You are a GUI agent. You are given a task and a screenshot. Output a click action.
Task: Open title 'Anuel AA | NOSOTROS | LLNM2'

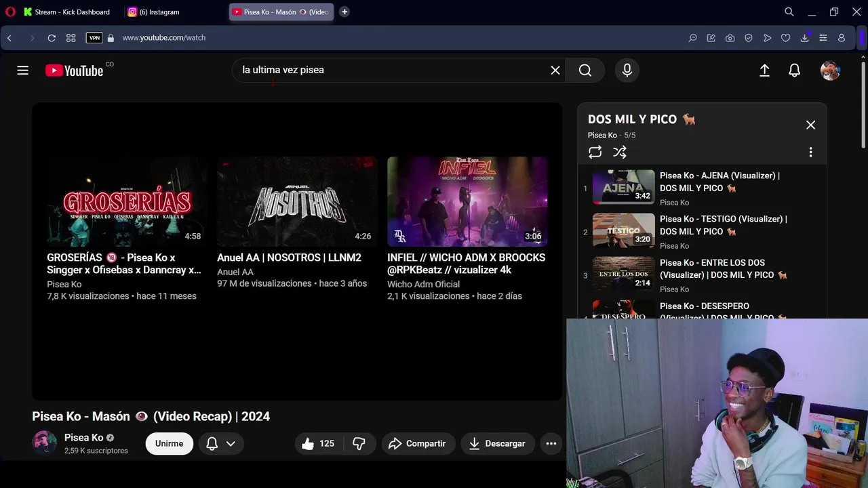pos(289,258)
